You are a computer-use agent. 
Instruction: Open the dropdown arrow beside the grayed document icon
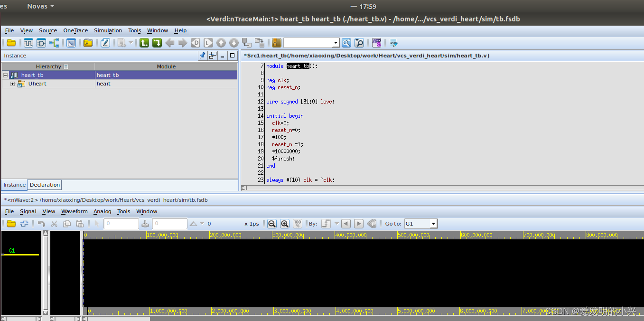131,43
